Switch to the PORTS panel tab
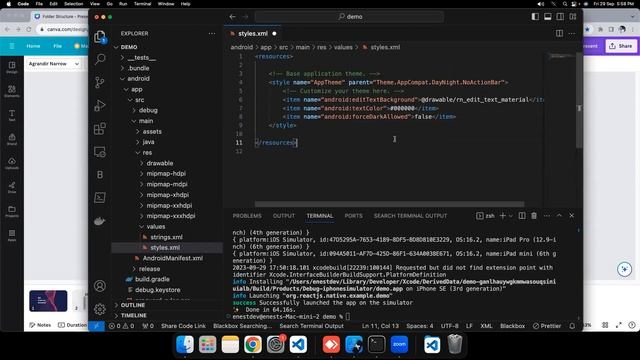 click(353, 216)
